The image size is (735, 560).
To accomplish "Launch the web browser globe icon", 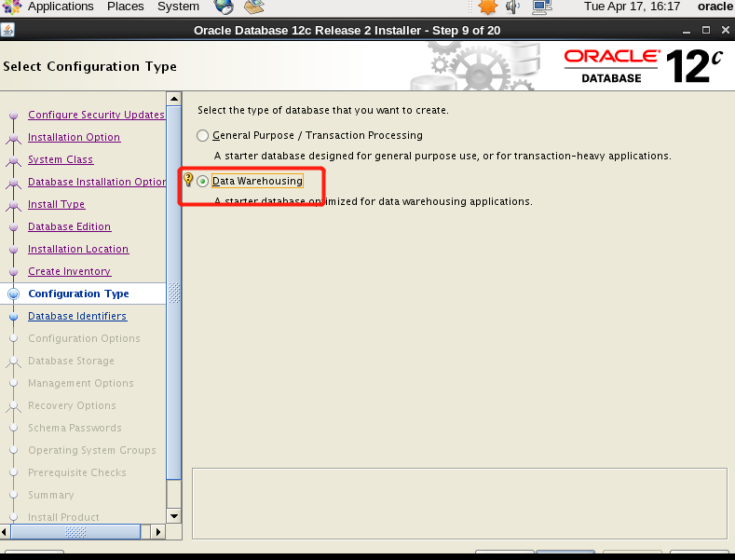I will [x=224, y=7].
